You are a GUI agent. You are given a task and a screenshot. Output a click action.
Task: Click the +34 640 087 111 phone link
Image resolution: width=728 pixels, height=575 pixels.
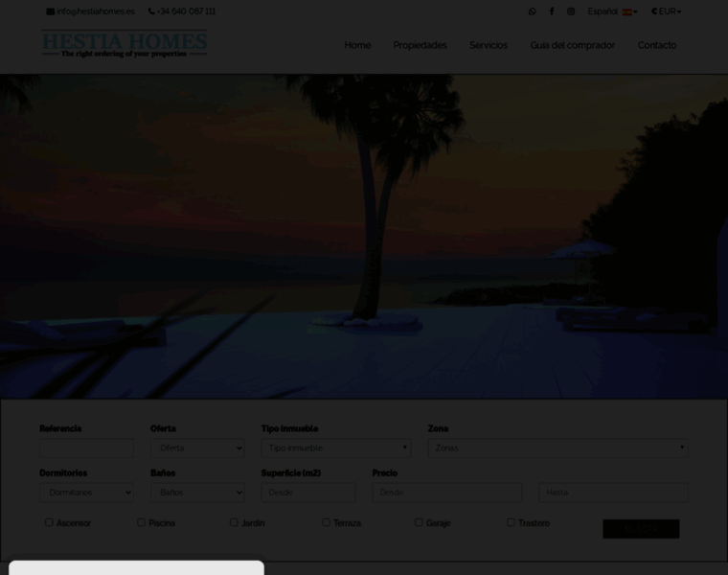[186, 11]
